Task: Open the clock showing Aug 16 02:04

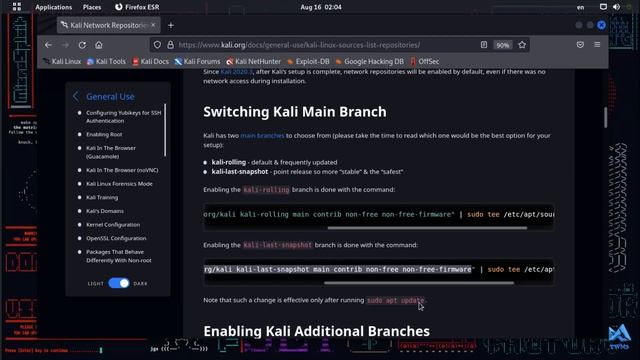Action: 321,7
